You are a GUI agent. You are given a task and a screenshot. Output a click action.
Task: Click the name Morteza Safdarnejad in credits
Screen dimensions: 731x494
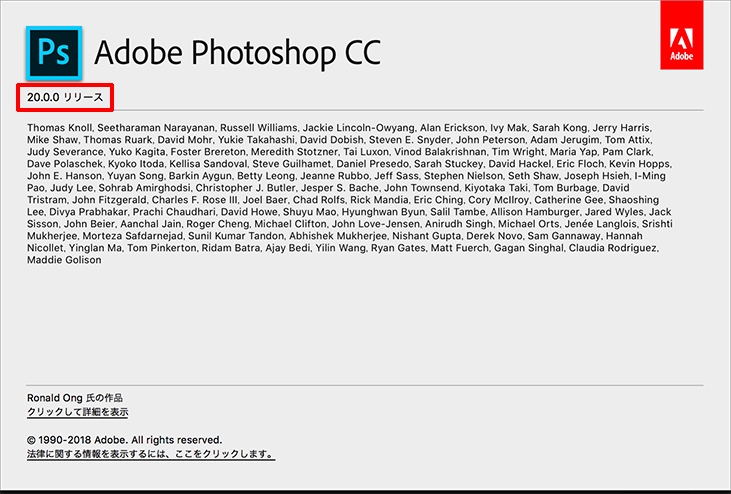point(132,236)
